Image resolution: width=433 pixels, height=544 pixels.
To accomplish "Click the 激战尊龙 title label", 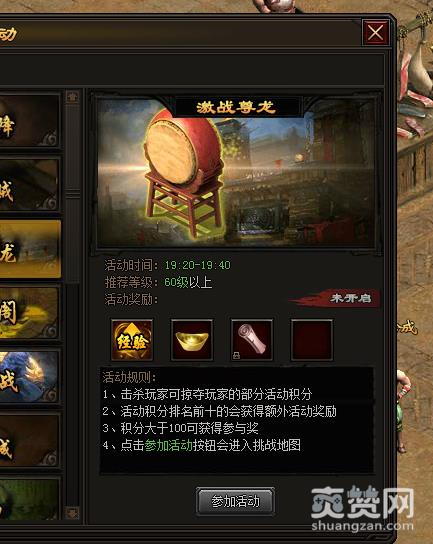I will point(236,107).
